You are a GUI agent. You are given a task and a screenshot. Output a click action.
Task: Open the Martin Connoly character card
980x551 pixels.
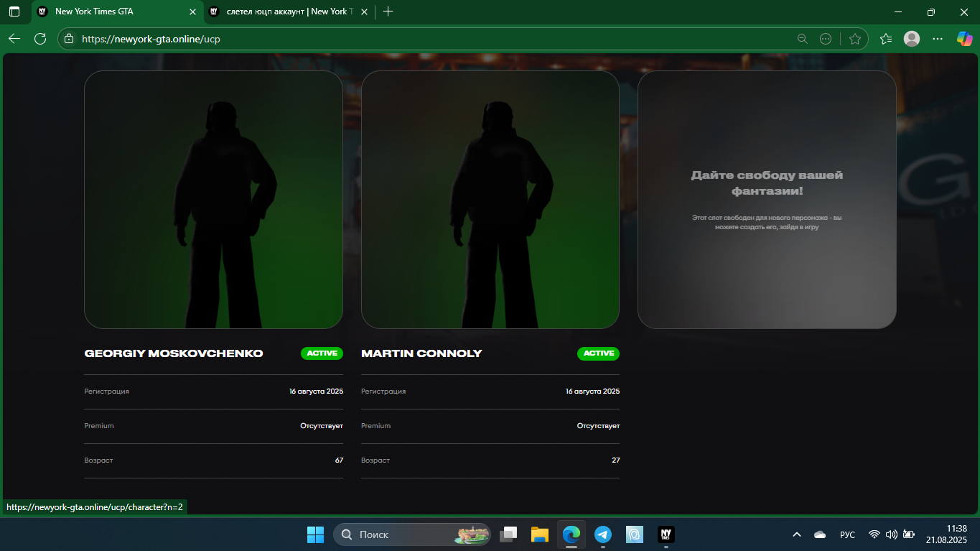490,200
